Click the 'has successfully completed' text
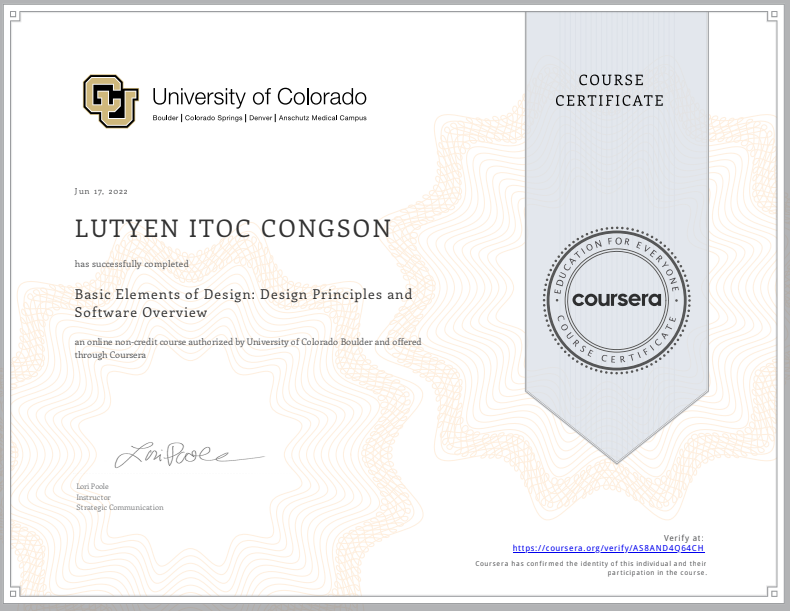Image resolution: width=790 pixels, height=611 pixels. pyautogui.click(x=132, y=264)
